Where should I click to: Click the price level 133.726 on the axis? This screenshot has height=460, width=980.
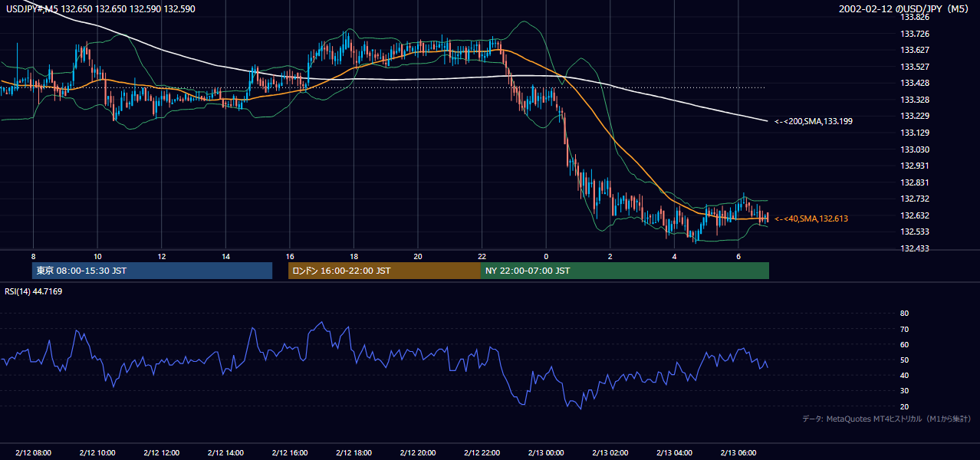[915, 34]
